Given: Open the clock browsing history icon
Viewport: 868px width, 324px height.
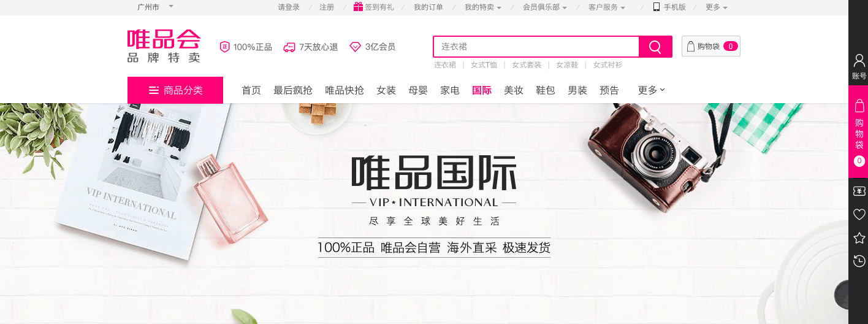Looking at the screenshot, I should click(x=859, y=261).
